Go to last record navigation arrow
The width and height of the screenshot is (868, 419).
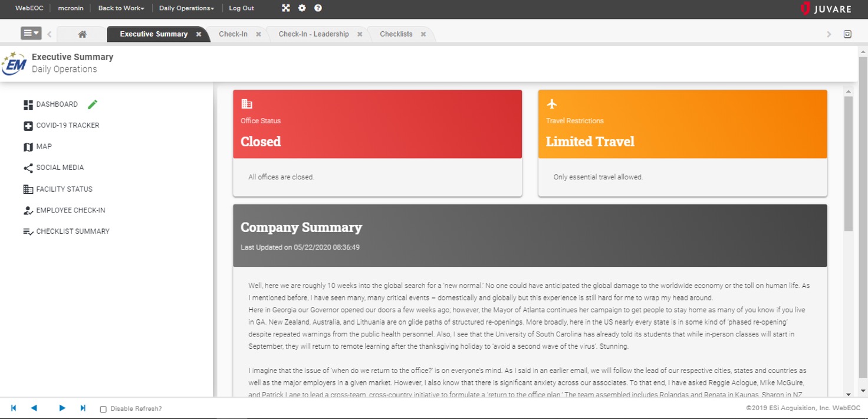[83, 408]
